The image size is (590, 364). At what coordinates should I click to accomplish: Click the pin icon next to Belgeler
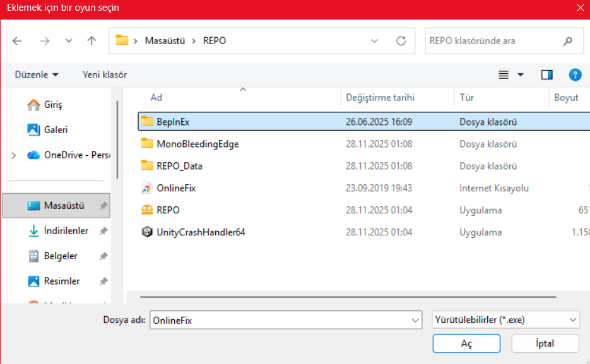[103, 256]
